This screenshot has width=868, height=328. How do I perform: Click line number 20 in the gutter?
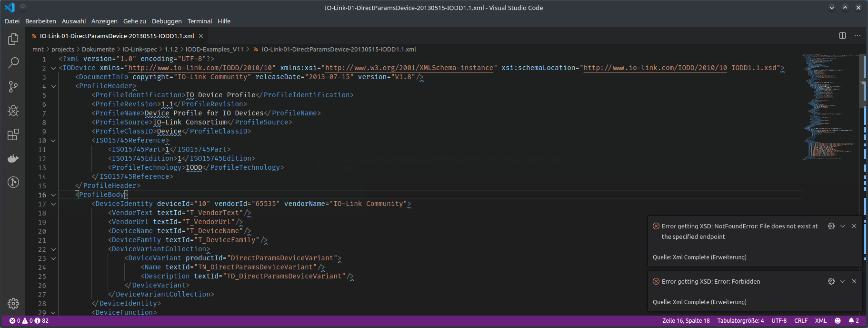(42, 231)
